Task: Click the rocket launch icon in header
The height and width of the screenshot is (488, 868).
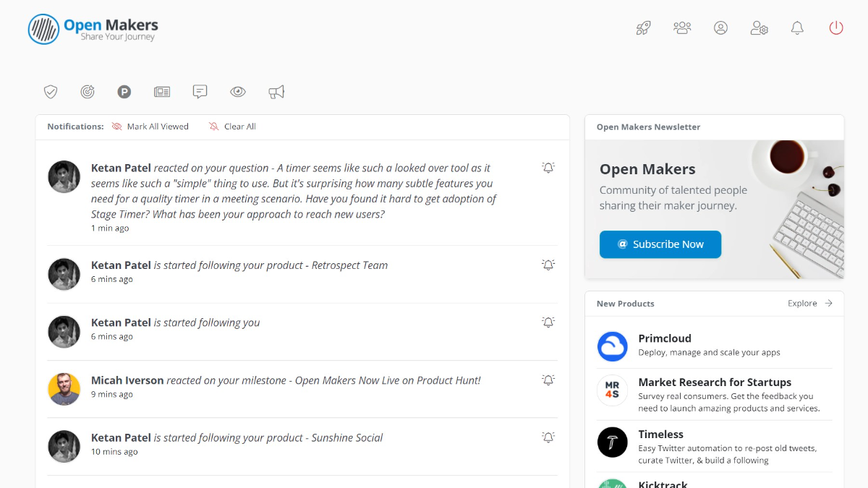Action: tap(643, 28)
